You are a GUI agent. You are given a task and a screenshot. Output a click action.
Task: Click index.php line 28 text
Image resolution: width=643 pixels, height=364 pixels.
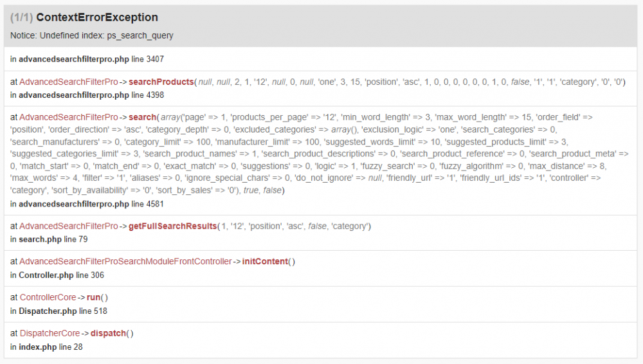point(46,347)
